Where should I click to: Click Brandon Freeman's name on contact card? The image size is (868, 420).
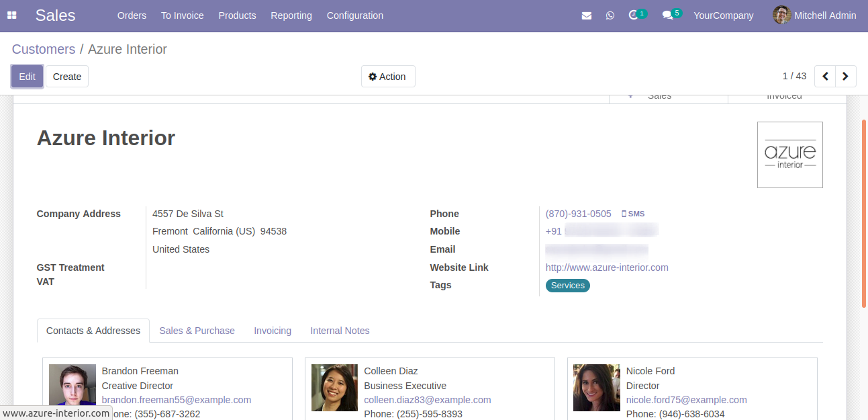[140, 371]
